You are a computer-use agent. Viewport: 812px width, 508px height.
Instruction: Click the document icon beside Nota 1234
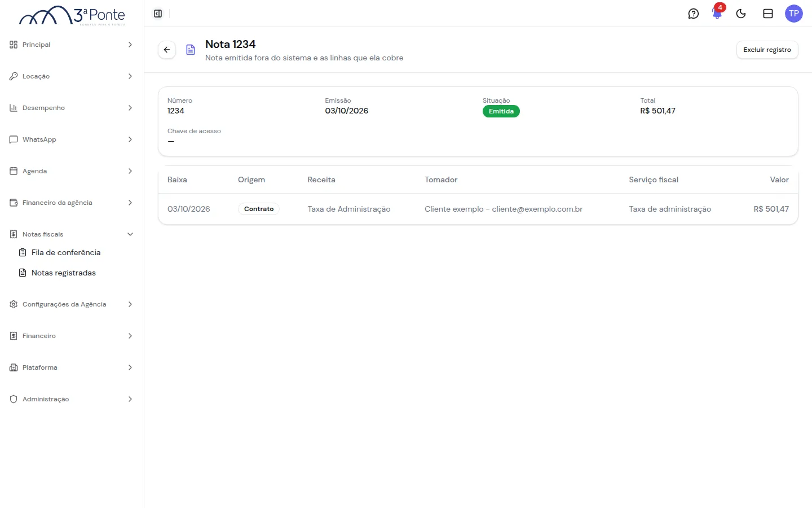[191, 50]
